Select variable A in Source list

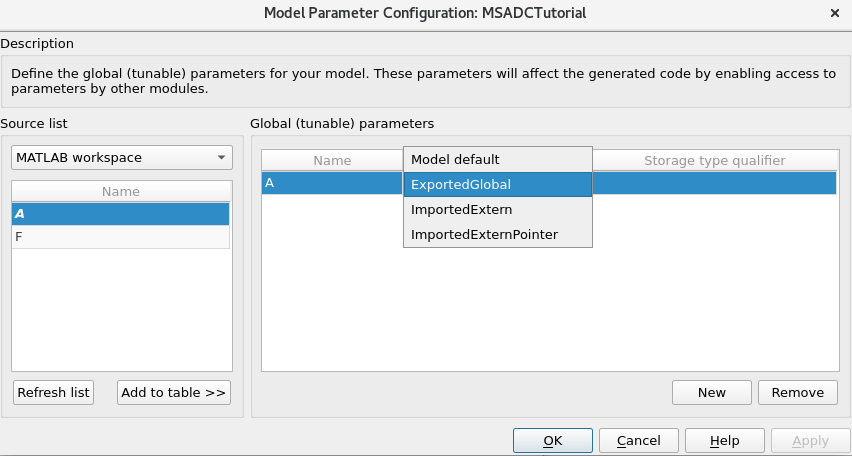coord(121,214)
